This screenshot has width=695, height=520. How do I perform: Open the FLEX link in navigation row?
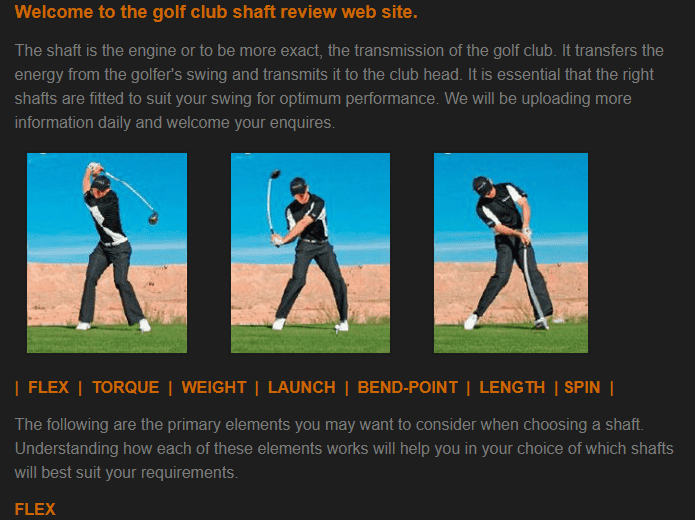pos(48,387)
